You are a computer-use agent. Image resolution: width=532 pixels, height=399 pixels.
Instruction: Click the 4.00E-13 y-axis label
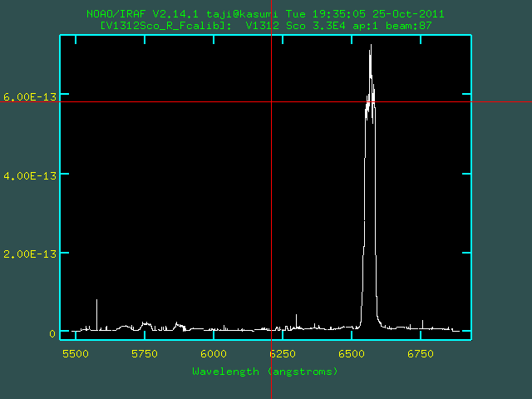(30, 175)
